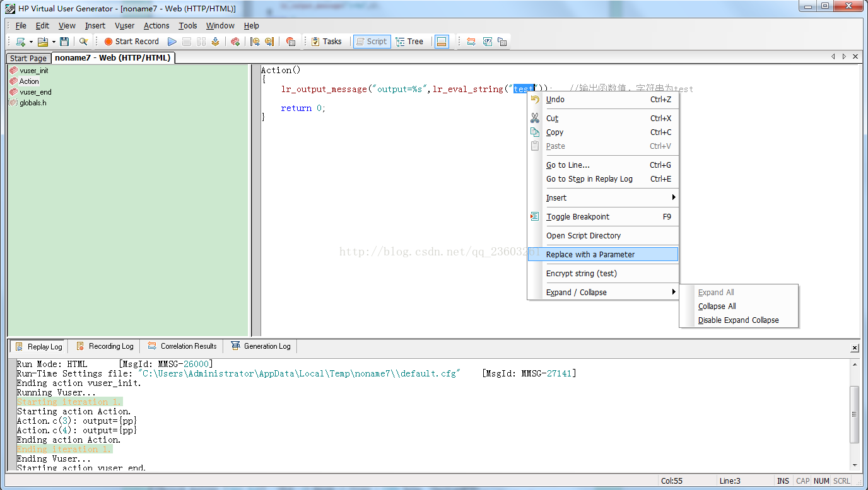Open the View menu
The image size is (868, 490).
[67, 26]
